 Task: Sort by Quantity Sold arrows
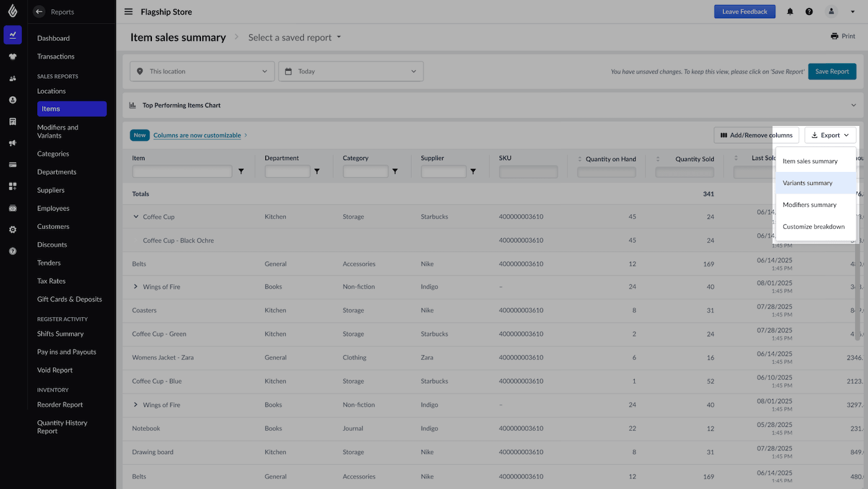coord(658,159)
